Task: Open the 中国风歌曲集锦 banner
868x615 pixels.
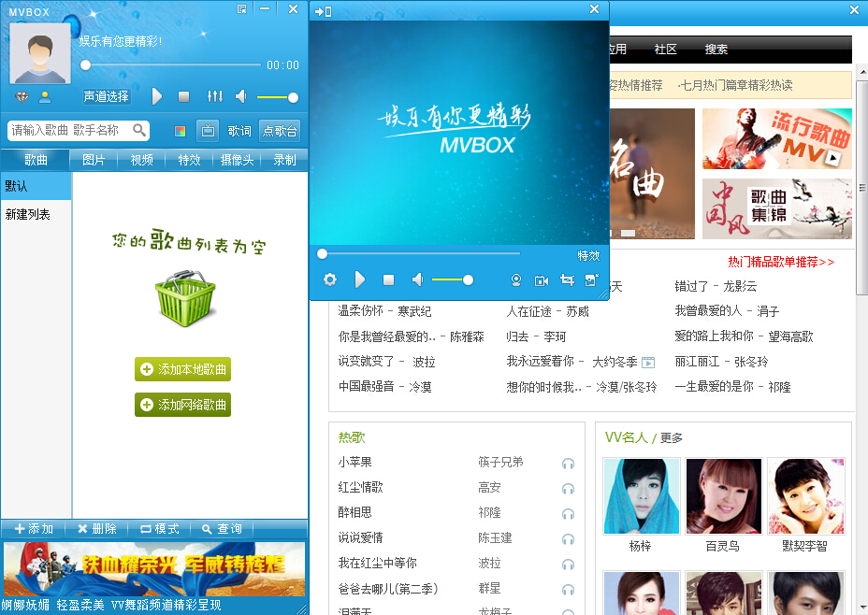Action: click(777, 209)
